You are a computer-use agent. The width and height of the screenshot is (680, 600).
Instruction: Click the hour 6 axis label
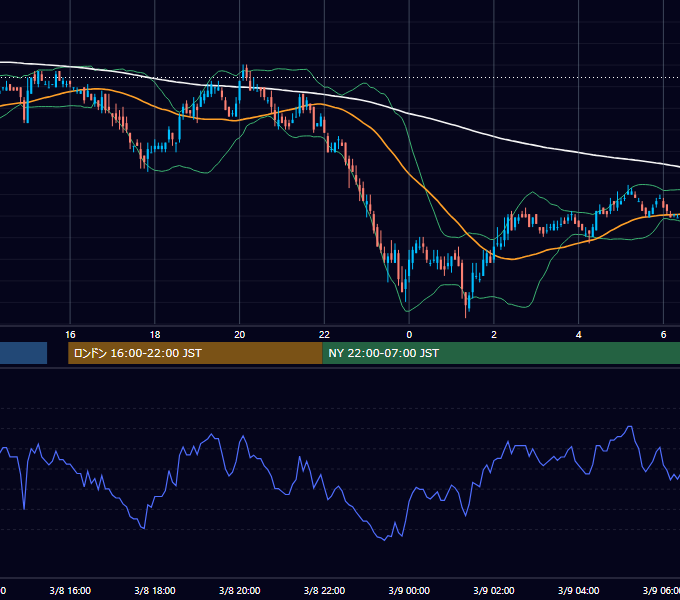click(x=663, y=335)
